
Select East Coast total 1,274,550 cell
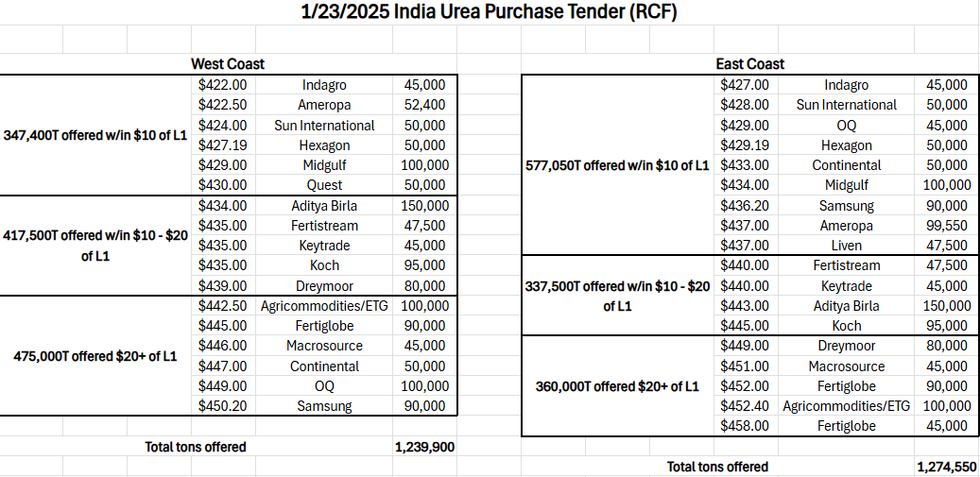(946, 467)
